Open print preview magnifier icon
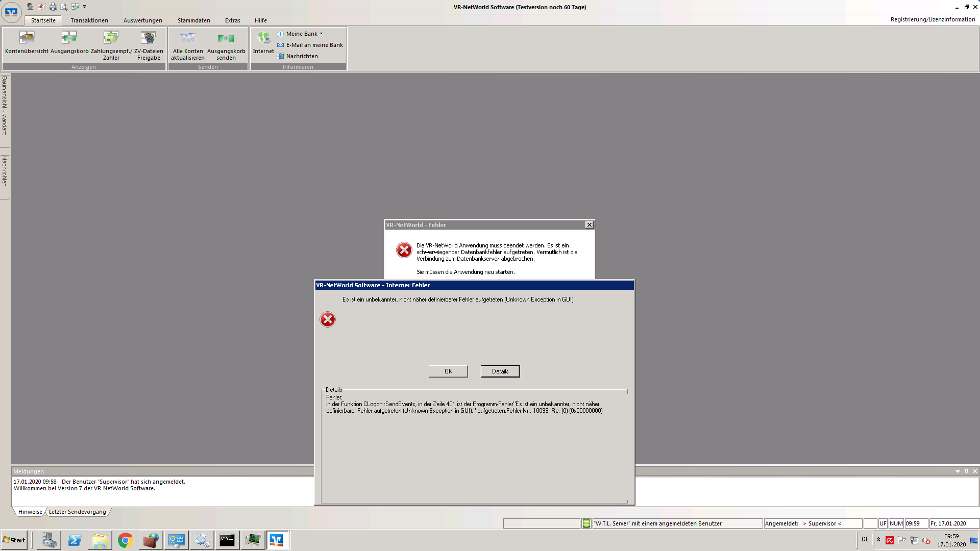 pos(64,7)
